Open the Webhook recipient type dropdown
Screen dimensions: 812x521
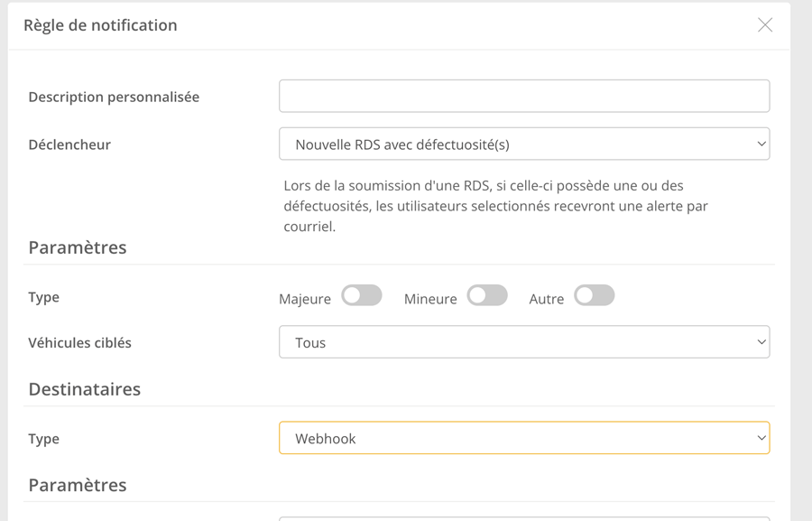pos(523,439)
